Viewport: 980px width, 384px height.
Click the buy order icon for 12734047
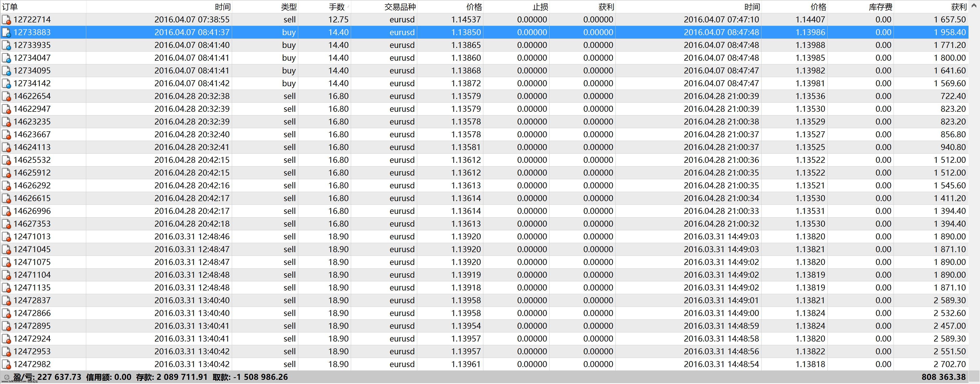point(7,58)
